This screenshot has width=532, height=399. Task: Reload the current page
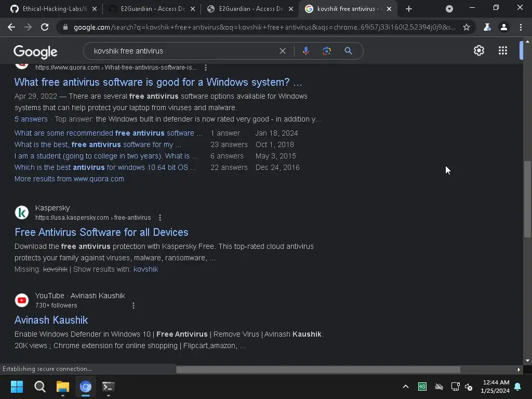pyautogui.click(x=45, y=27)
